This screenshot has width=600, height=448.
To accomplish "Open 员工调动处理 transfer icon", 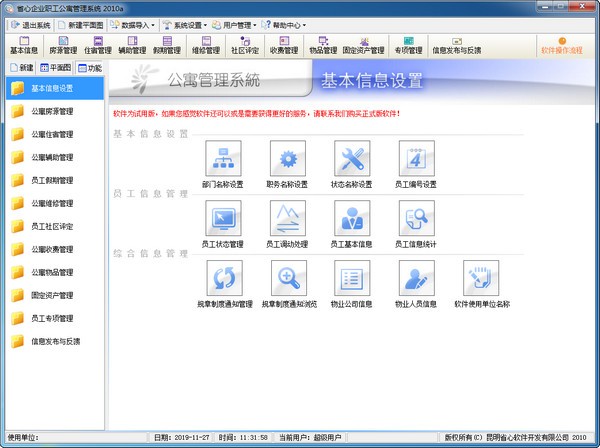I will [x=287, y=217].
